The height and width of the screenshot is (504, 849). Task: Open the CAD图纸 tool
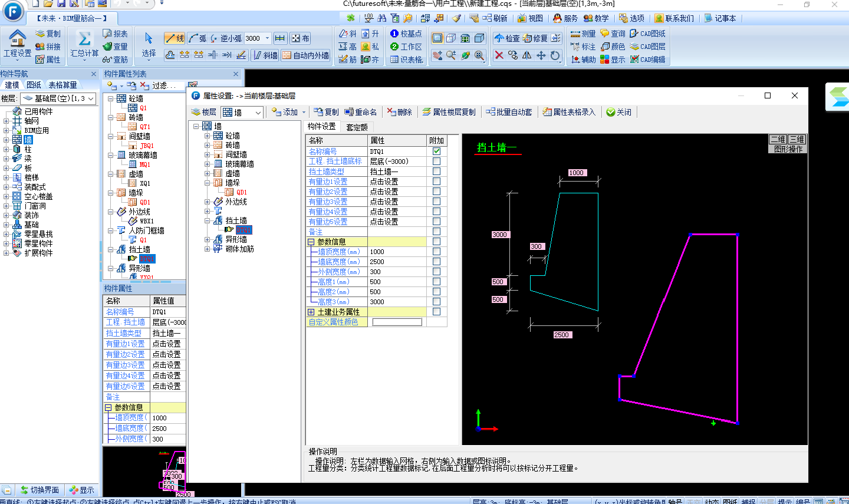click(x=647, y=34)
